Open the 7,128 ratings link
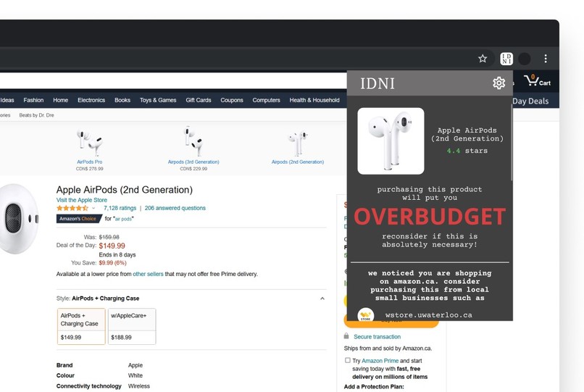 [120, 208]
